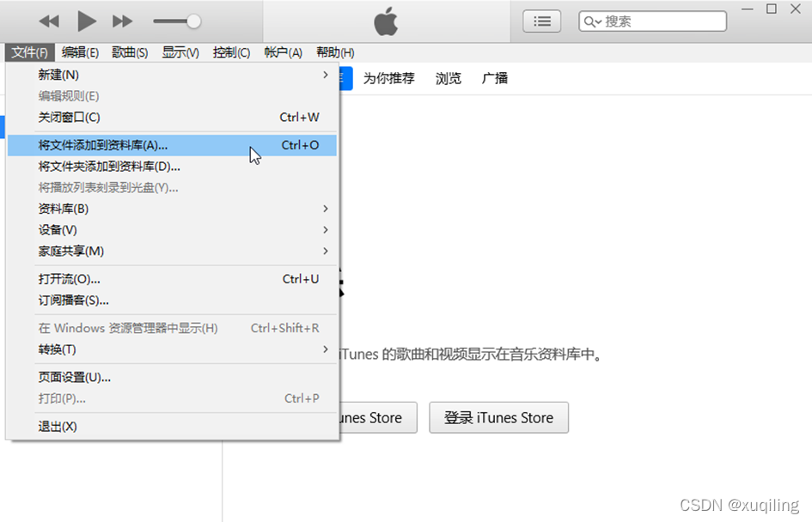Choose 订阅播客(S)... menu entry

click(172, 300)
